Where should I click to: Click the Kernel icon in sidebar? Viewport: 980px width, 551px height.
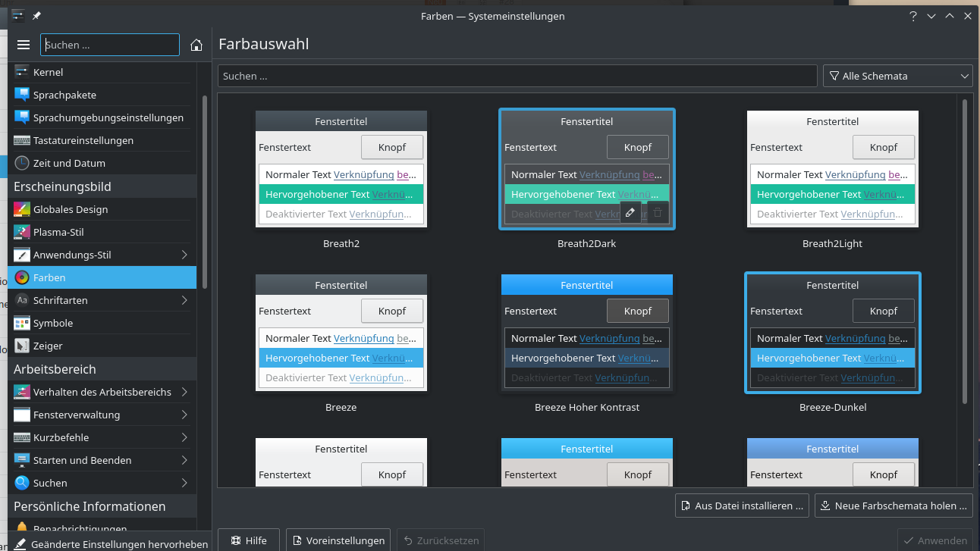[21, 72]
